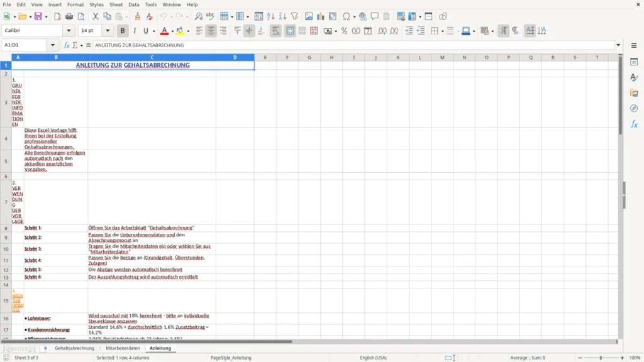The width and height of the screenshot is (644, 362).
Task: Insert a comment
Action: (x=375, y=16)
